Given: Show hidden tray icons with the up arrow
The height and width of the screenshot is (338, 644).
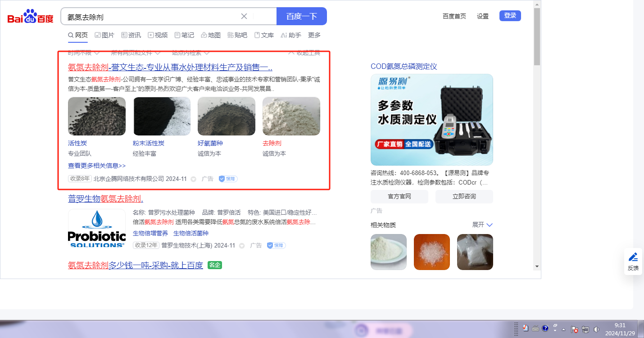Looking at the screenshot, I should [x=563, y=329].
